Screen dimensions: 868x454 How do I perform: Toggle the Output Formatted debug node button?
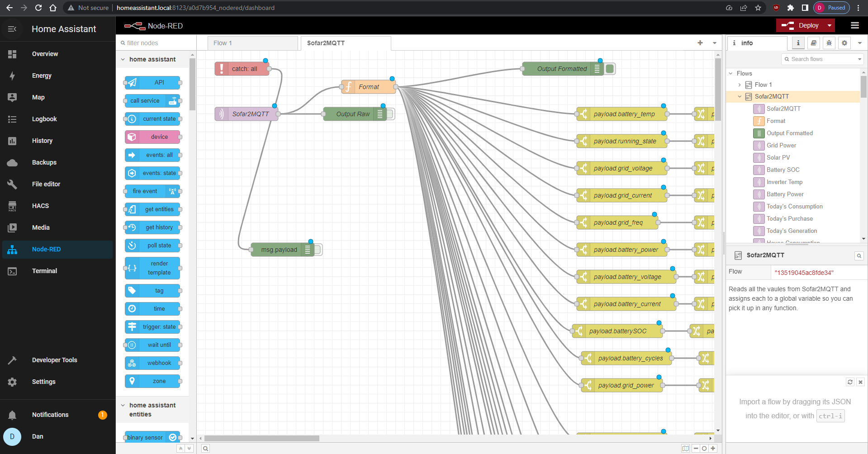click(x=610, y=69)
